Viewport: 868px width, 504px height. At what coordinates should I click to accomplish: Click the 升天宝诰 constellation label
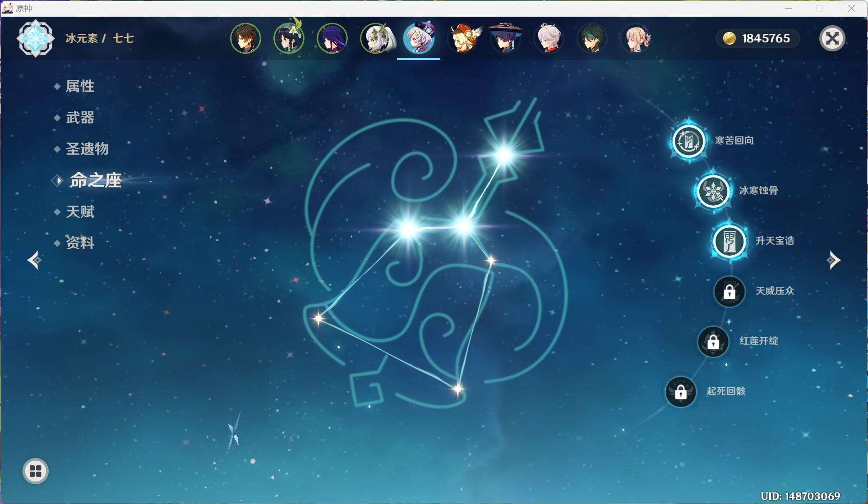point(775,241)
